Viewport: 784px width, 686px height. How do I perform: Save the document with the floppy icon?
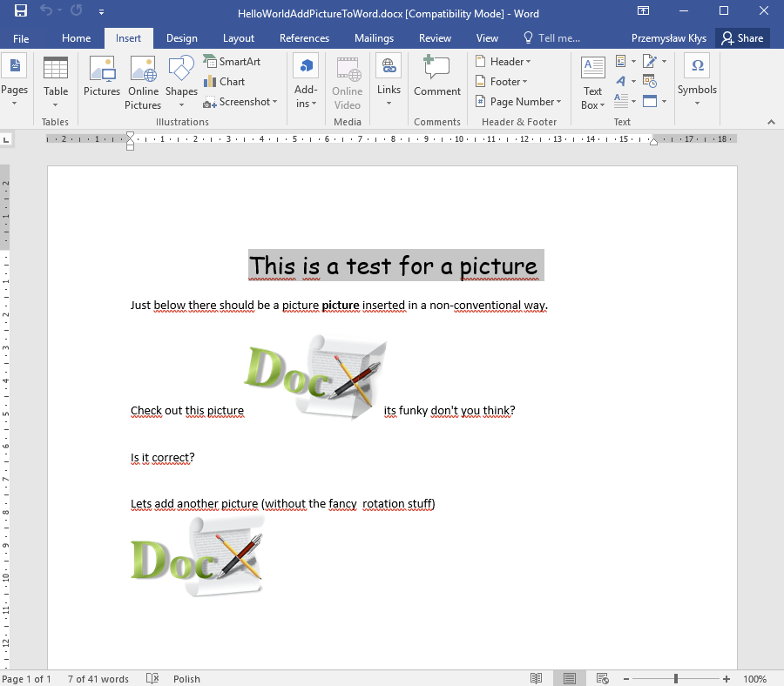21,12
